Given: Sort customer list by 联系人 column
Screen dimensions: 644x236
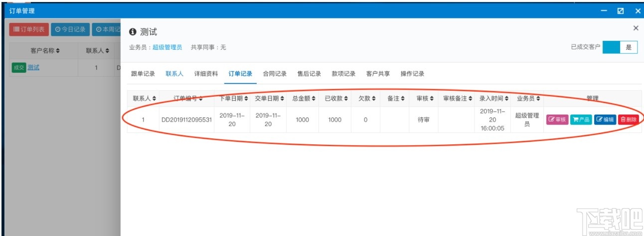Looking at the screenshot, I should point(98,51).
